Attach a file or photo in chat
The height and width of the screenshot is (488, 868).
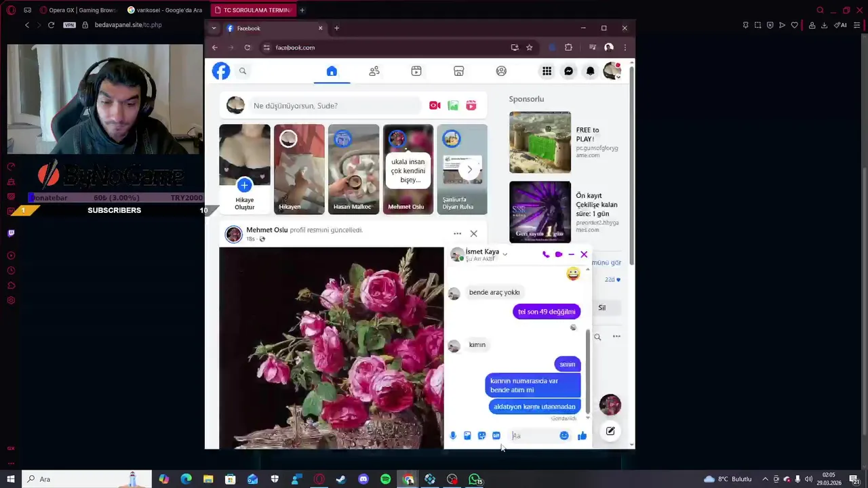coord(467,436)
